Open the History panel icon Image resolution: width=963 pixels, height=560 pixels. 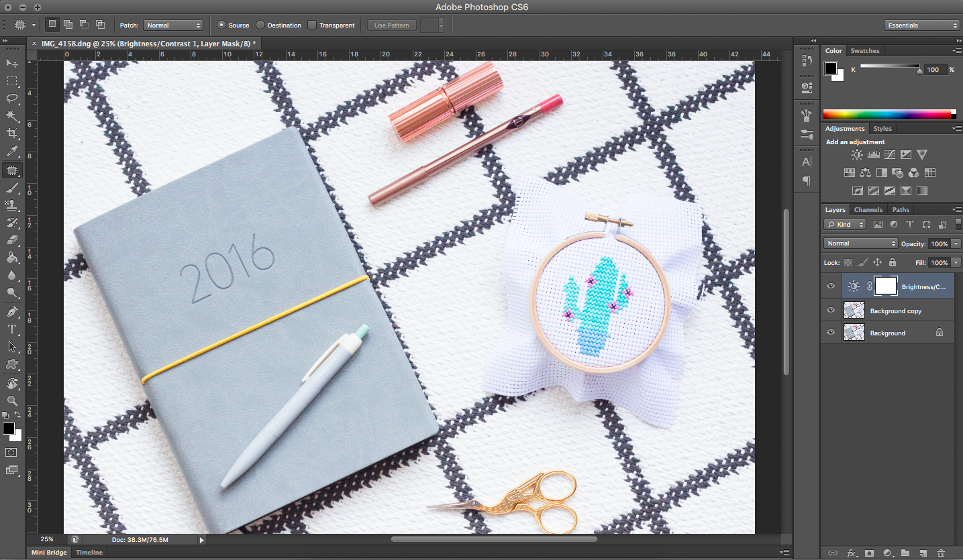pyautogui.click(x=807, y=60)
